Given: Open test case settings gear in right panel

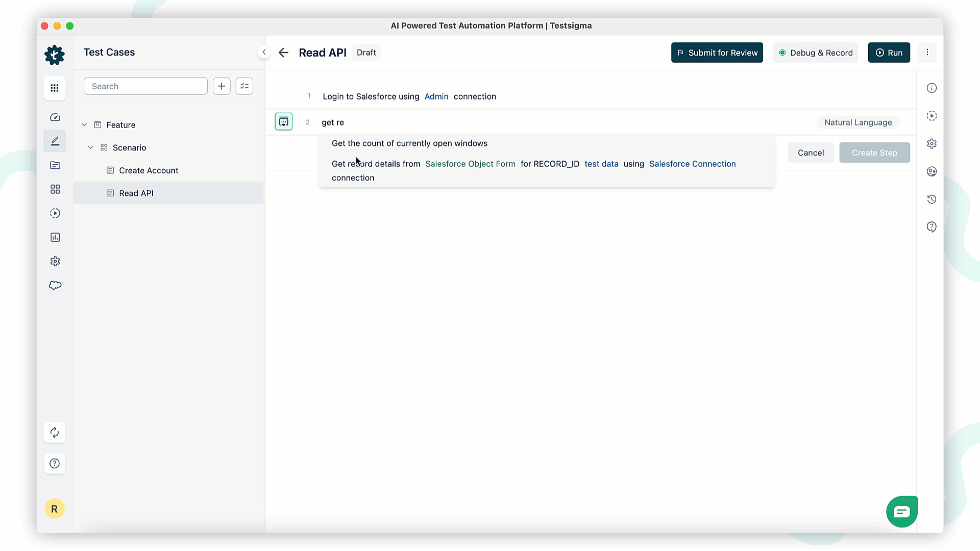Looking at the screenshot, I should point(932,144).
